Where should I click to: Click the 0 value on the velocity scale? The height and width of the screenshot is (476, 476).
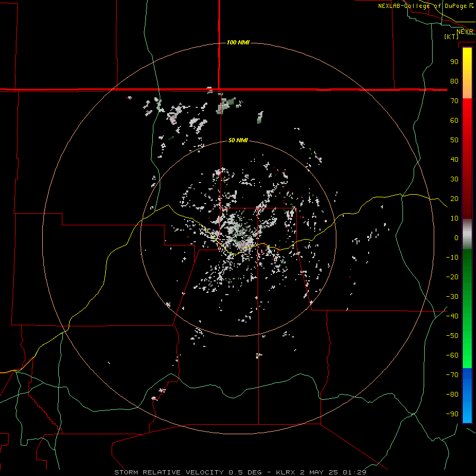(x=456, y=238)
